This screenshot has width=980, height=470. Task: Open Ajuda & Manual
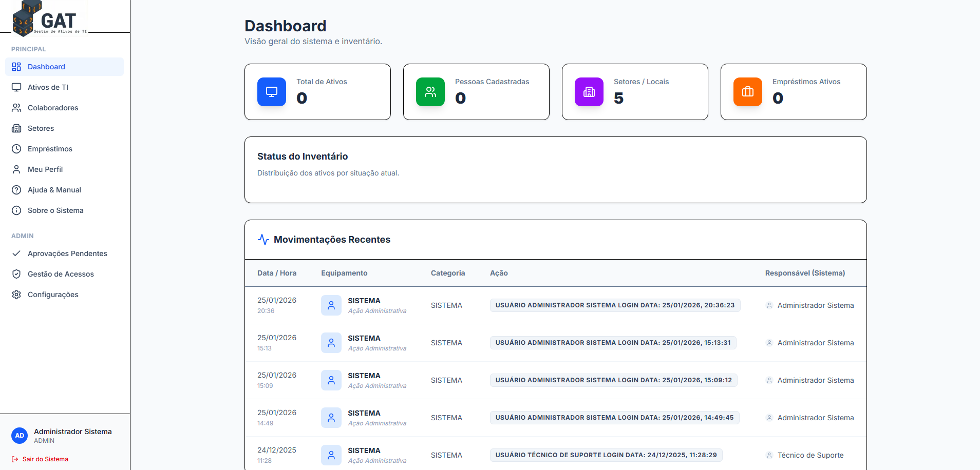pos(54,190)
